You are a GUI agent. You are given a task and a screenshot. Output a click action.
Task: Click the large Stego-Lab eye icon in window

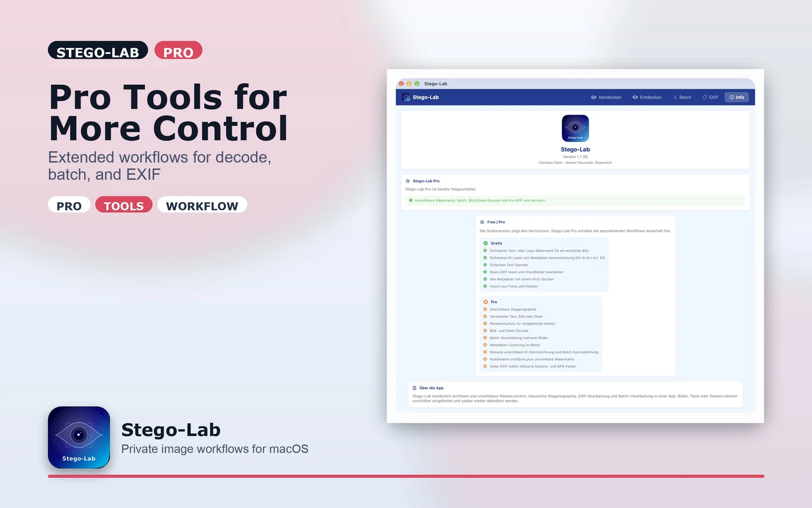[x=575, y=129]
